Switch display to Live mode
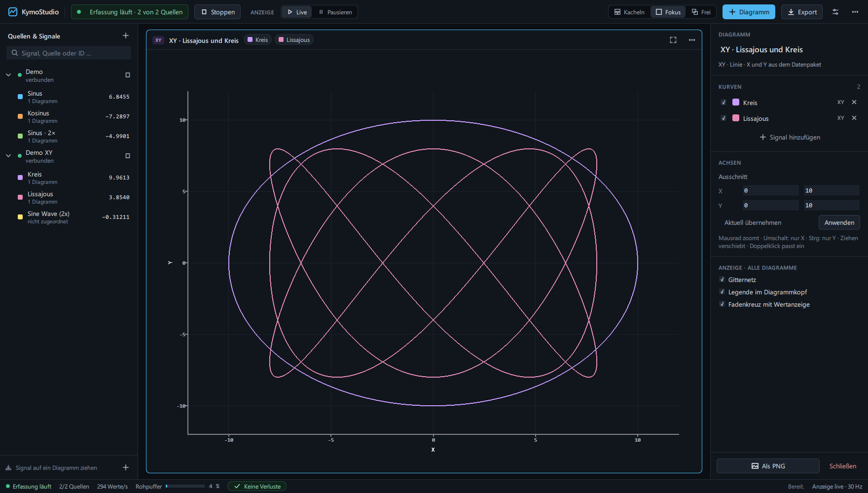868x493 pixels. (297, 12)
